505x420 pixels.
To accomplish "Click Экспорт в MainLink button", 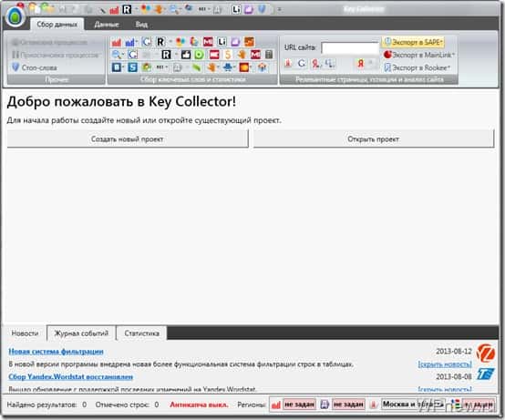I will pos(419,55).
